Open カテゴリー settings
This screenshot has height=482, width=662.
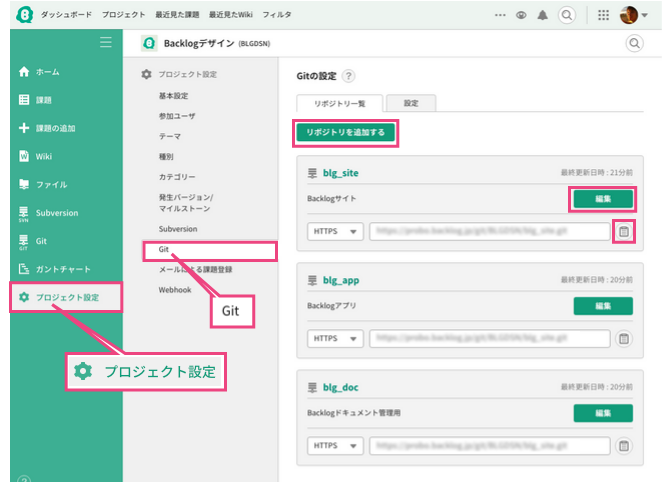click(177, 177)
